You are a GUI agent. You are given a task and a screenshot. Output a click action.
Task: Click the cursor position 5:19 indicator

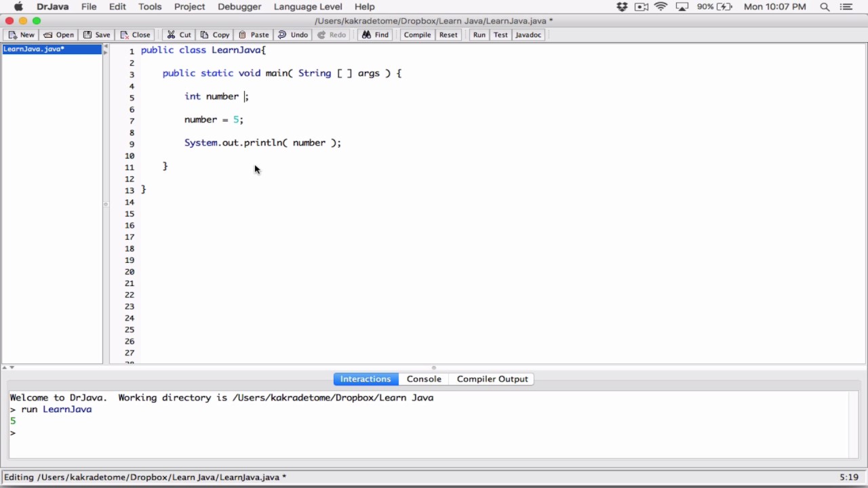point(849,477)
